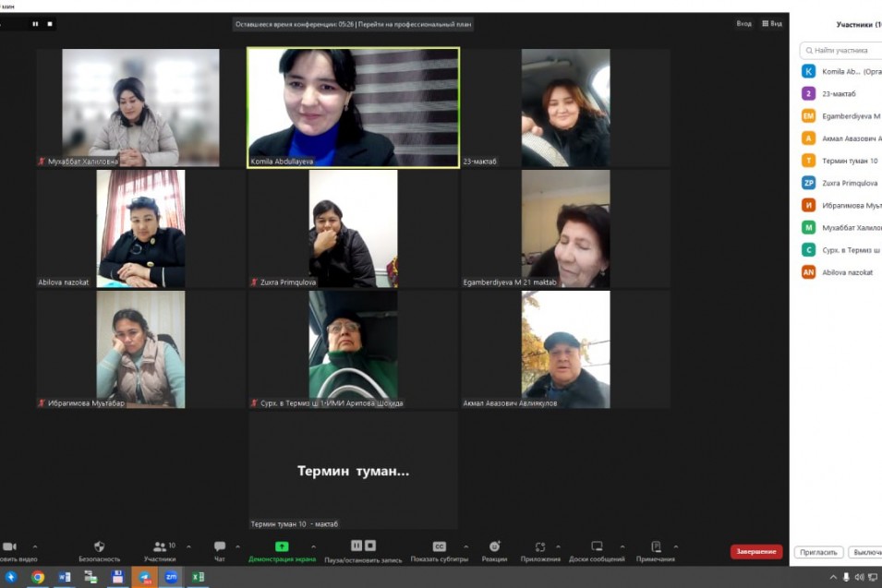Open the Примечания notes icon

coord(656,546)
